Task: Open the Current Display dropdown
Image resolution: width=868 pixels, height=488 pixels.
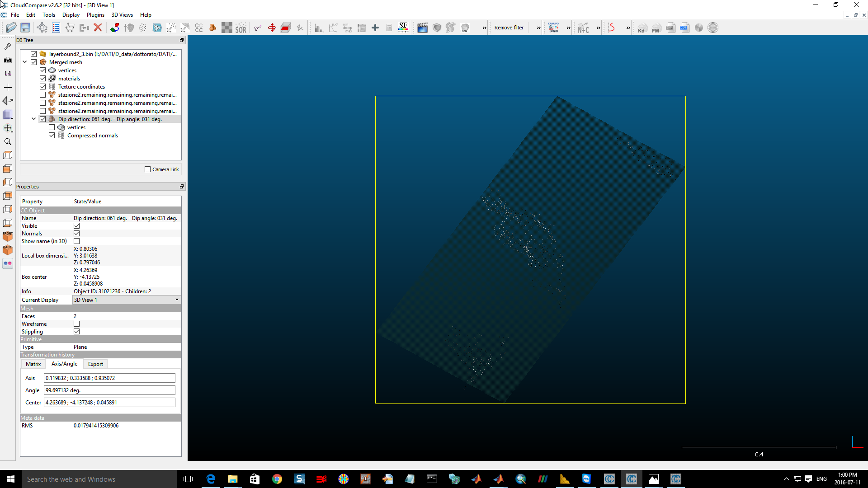Action: pos(127,300)
